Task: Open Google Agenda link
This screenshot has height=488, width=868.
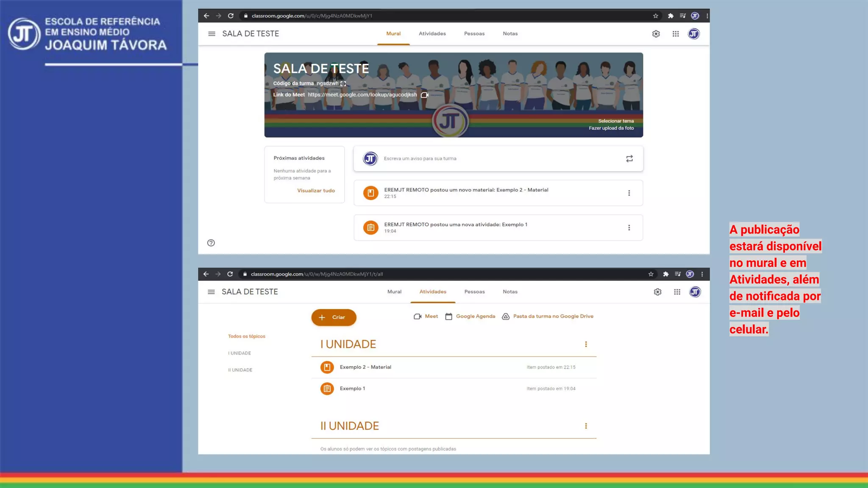Action: pos(470,316)
